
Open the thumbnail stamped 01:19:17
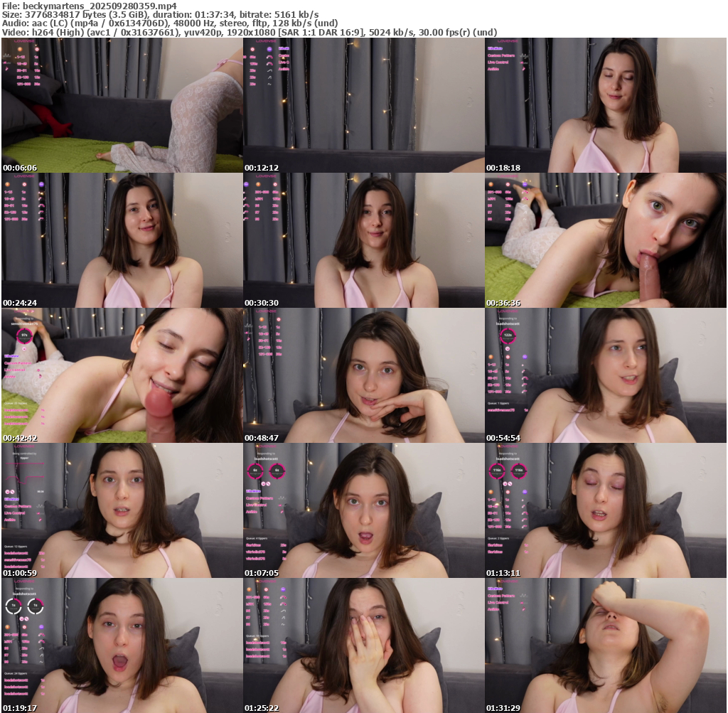122,645
